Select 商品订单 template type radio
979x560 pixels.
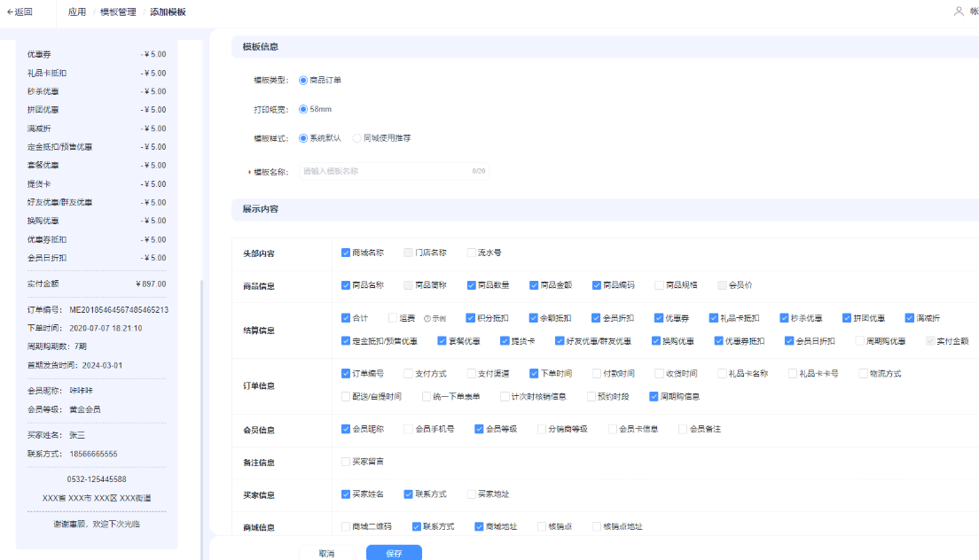[x=303, y=80]
